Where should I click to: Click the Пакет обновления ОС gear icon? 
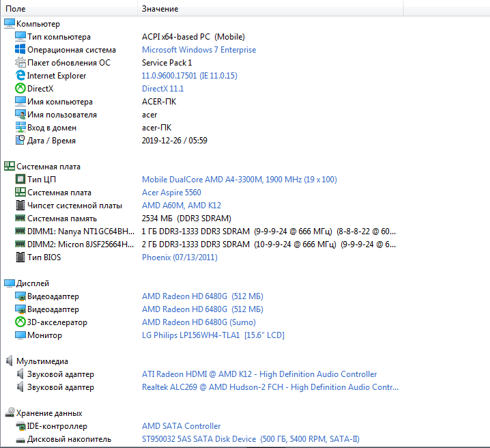click(20, 63)
